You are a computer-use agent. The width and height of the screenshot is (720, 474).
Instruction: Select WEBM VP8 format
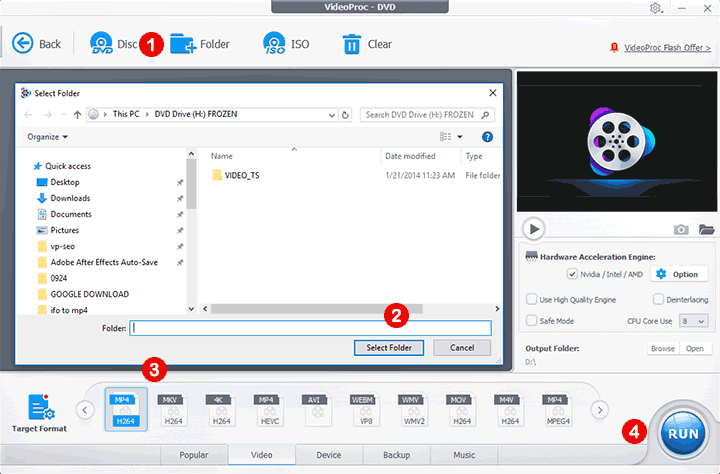[366, 409]
